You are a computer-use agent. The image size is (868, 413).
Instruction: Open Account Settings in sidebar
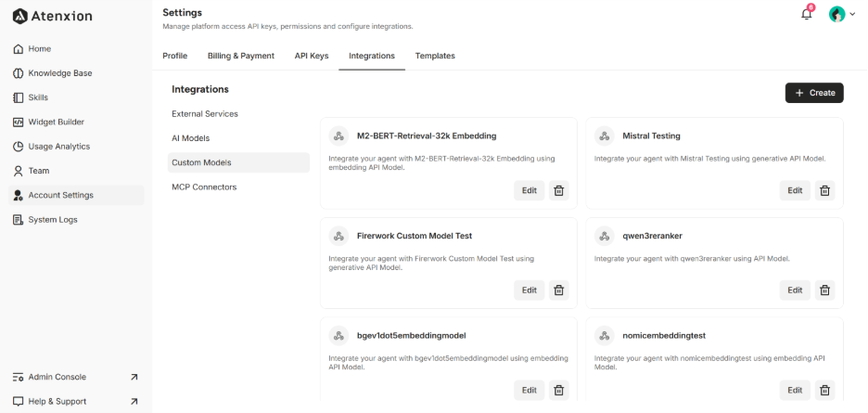[76, 195]
